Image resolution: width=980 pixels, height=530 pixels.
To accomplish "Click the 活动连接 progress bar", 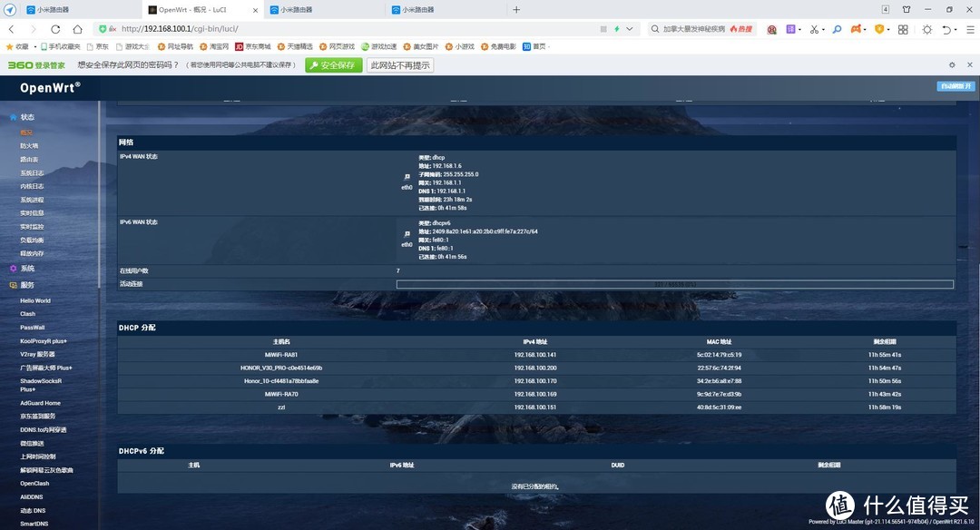I will (x=674, y=284).
